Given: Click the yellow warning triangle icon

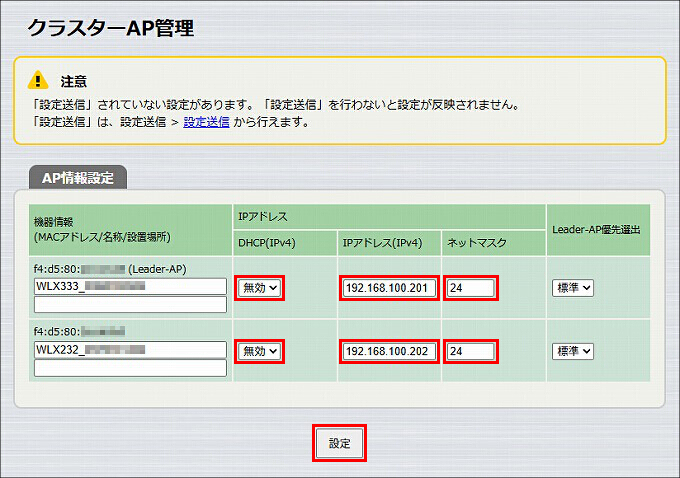Looking at the screenshot, I should [x=38, y=80].
